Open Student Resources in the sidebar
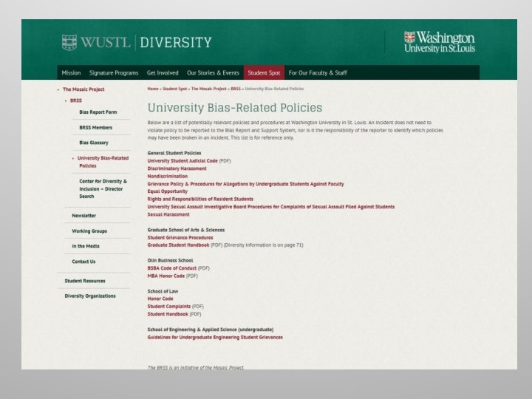This screenshot has height=399, width=532. click(85, 281)
